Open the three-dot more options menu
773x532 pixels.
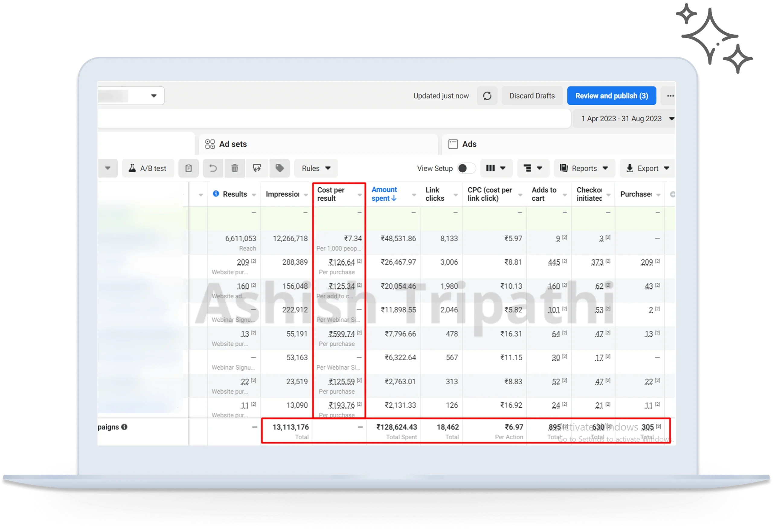click(670, 96)
